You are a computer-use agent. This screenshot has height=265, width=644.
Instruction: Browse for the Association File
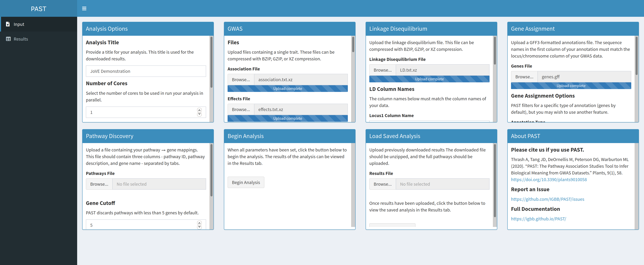point(241,80)
